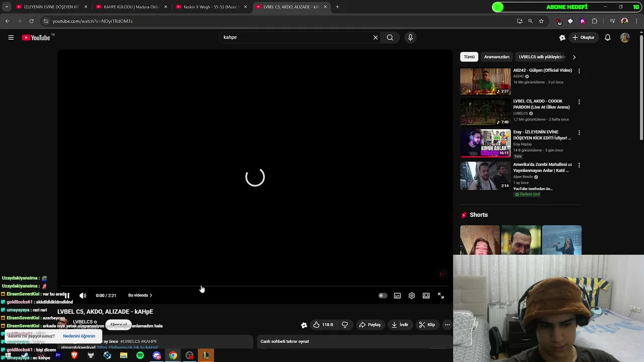Click the install/cast screen icon in address bar
This screenshot has width=644, height=362.
point(519,21)
